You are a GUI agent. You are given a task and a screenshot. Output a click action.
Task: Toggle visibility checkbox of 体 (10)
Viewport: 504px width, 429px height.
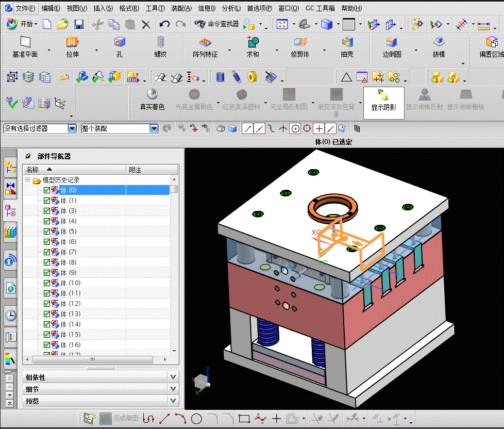point(47,283)
